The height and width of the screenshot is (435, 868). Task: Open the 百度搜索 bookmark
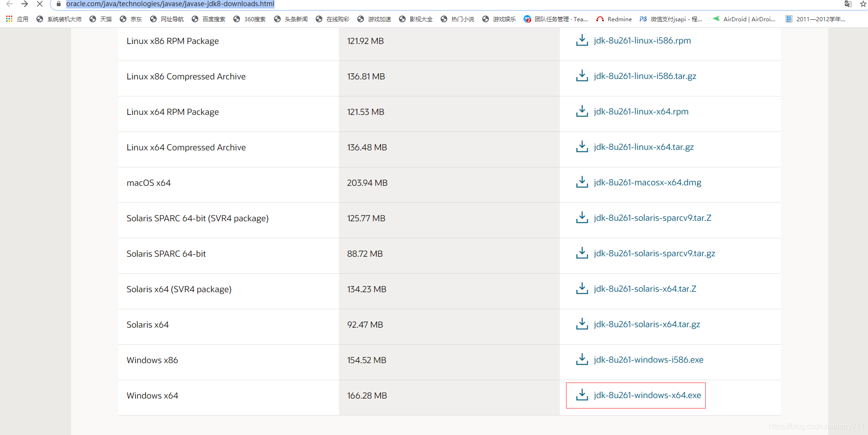(209, 19)
